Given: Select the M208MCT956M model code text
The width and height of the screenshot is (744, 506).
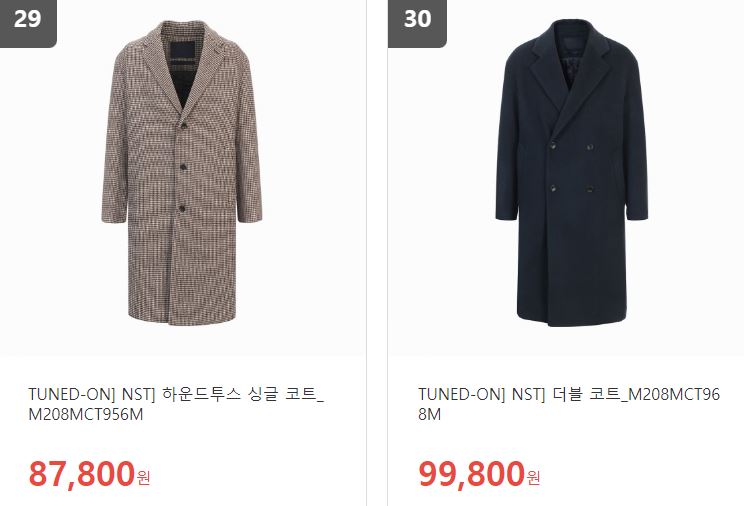Looking at the screenshot, I should click(x=85, y=414).
